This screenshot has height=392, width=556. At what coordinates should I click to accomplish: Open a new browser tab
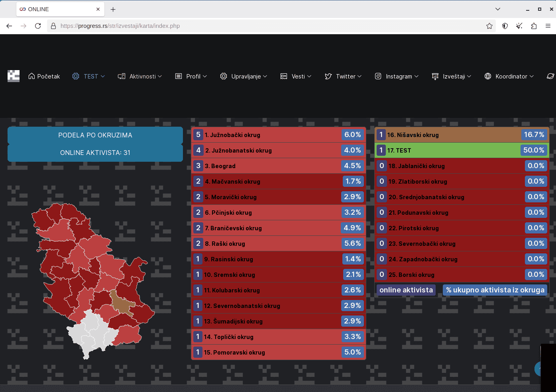[x=113, y=9]
